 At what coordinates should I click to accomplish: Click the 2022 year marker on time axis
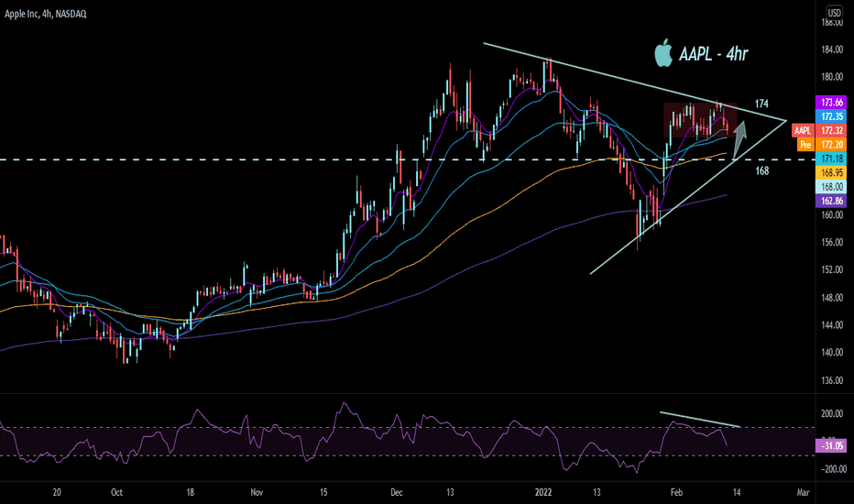(x=543, y=493)
